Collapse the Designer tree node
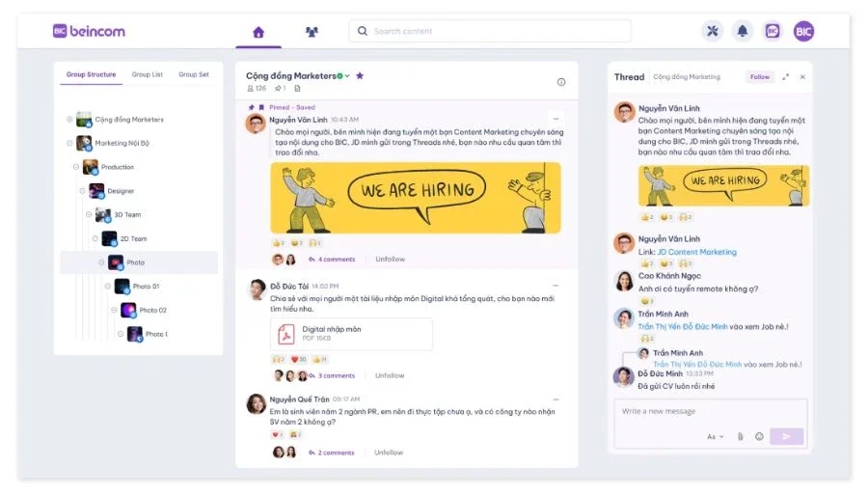Screen dimensions: 868x495 point(83,190)
